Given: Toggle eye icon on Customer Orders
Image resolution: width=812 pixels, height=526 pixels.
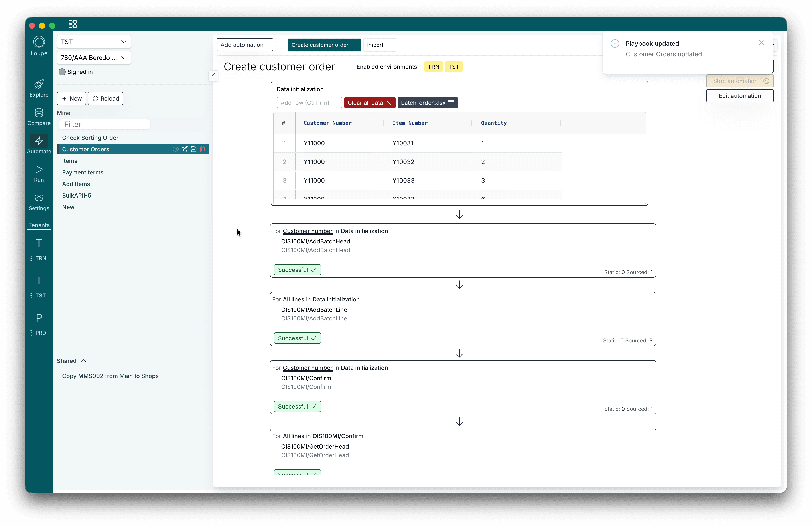Looking at the screenshot, I should (x=175, y=149).
